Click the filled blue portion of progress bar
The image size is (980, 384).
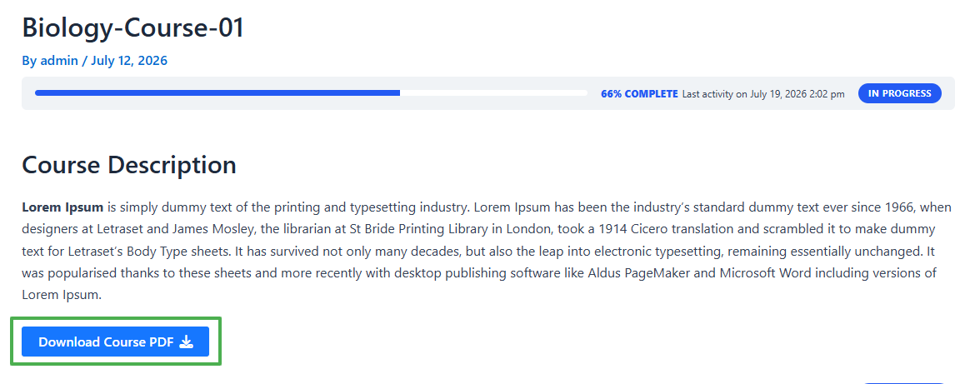(217, 93)
